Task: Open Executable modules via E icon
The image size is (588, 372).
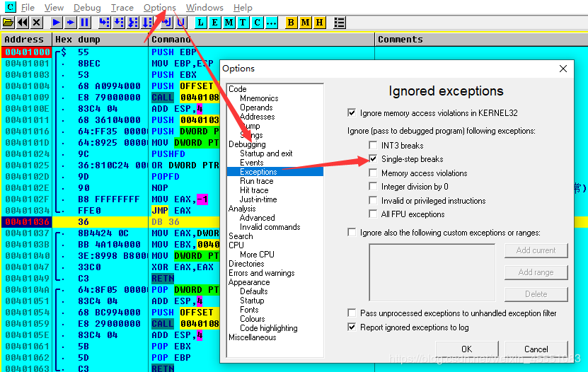Action: [215, 23]
